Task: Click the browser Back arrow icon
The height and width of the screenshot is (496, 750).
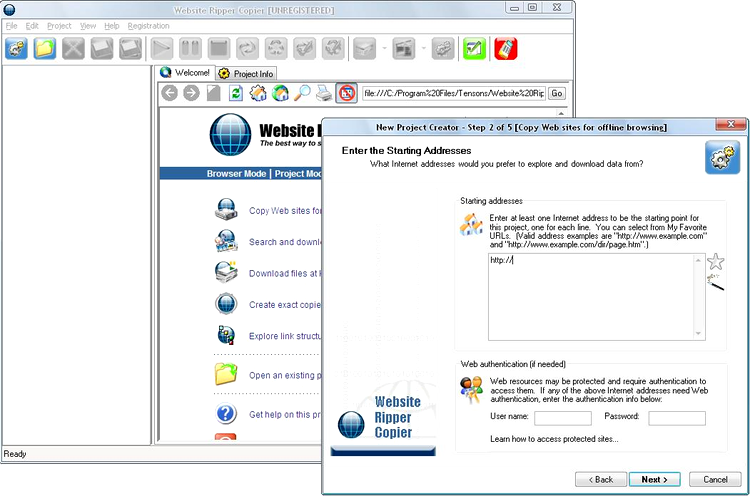Action: pos(169,93)
